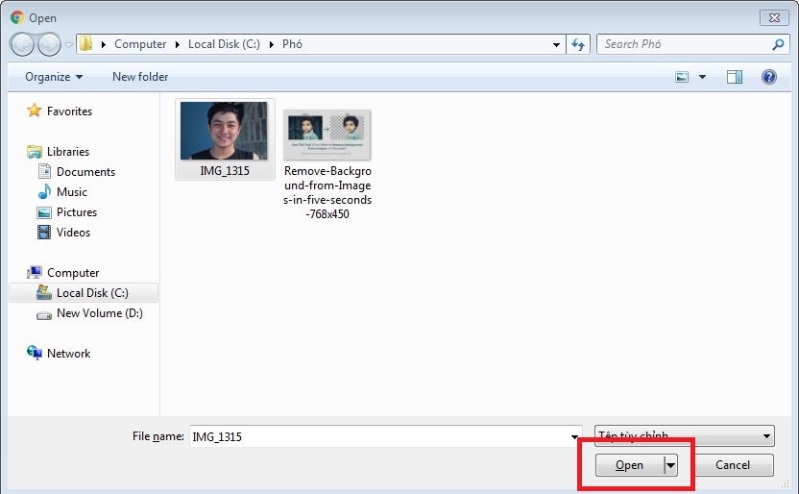The image size is (799, 494).
Task: Click New folder in toolbar
Action: coord(140,77)
